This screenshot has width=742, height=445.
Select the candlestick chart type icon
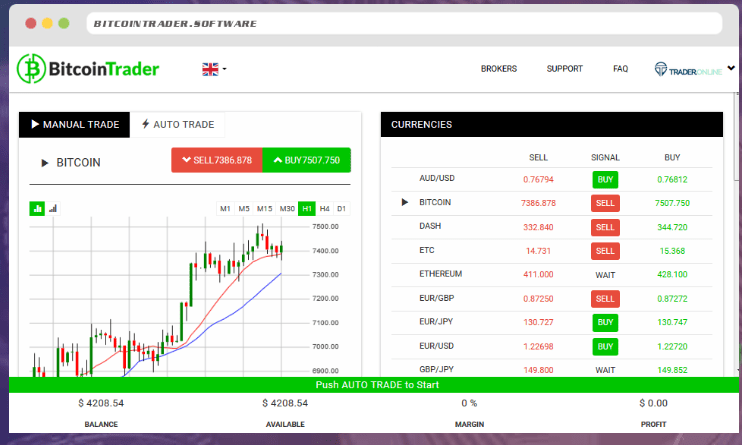(37, 208)
